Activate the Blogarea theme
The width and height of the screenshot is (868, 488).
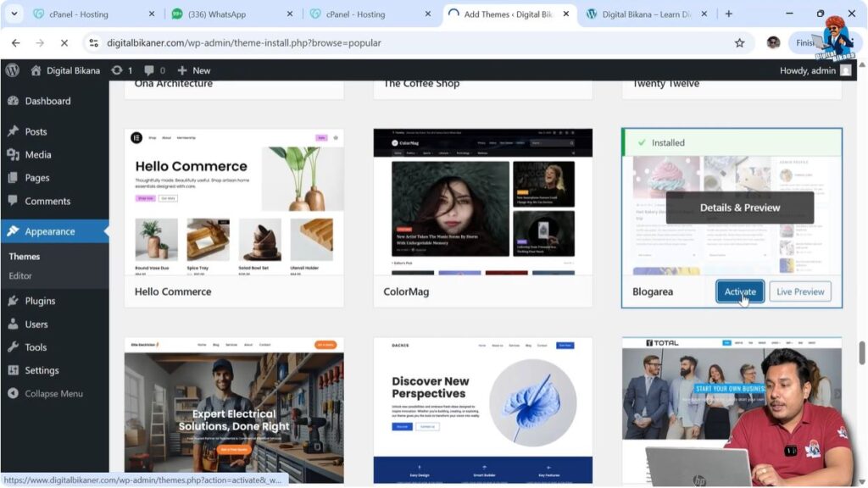pyautogui.click(x=740, y=291)
